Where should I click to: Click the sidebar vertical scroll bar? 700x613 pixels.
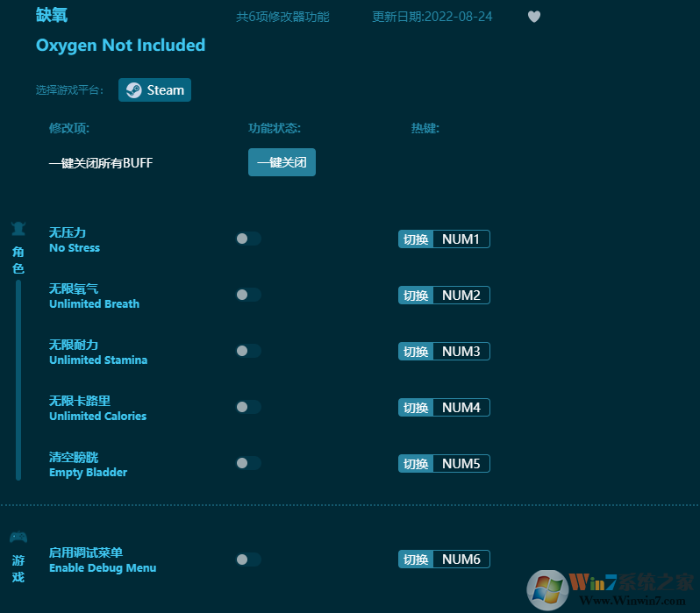18,379
